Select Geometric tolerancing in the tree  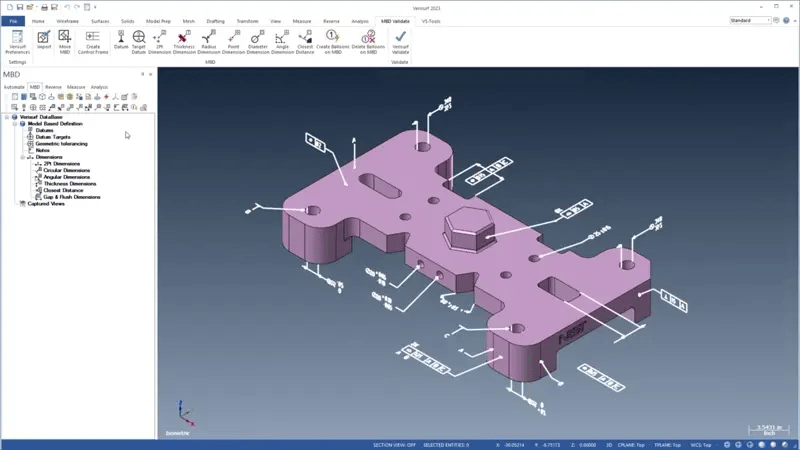coord(61,144)
